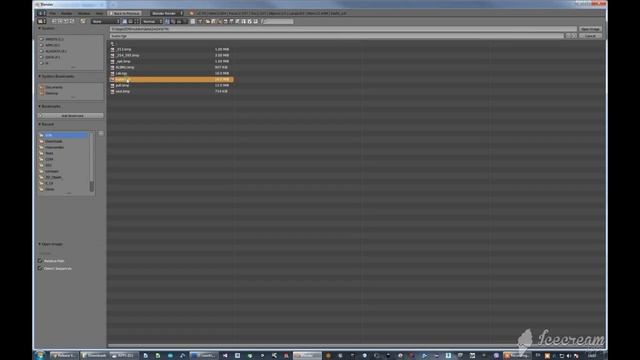Click the Cancel button

tap(590, 36)
